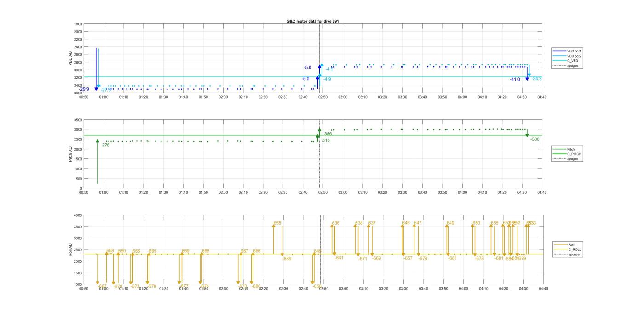The height and width of the screenshot is (319, 644).
Task: Click the '313' pitch data label
Action: (x=326, y=140)
